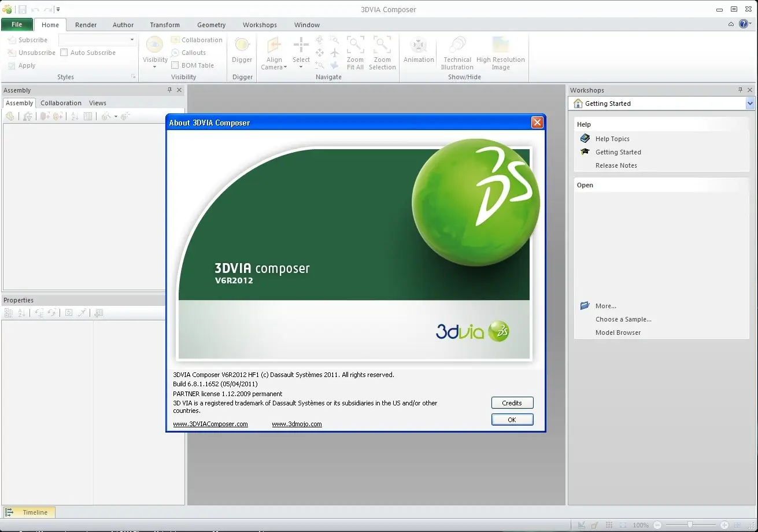
Task: Open the Customize Quick Access Toolbar dropdown
Action: [x=58, y=9]
